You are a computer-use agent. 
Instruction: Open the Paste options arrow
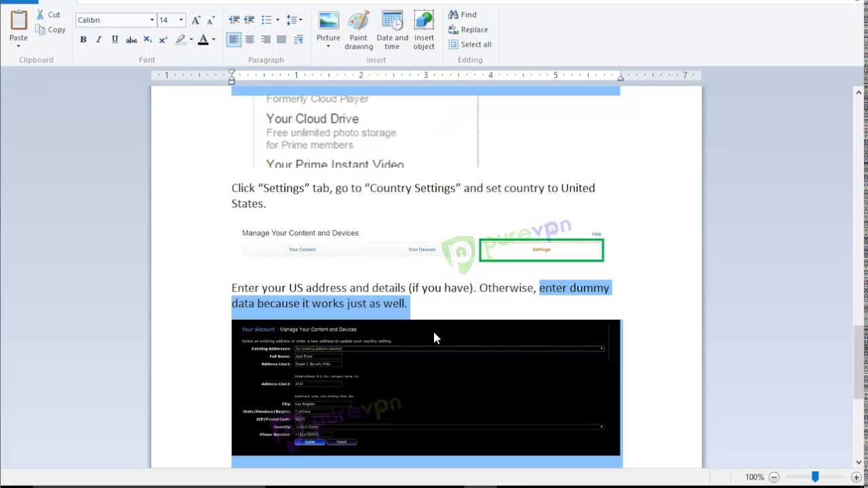tap(18, 45)
